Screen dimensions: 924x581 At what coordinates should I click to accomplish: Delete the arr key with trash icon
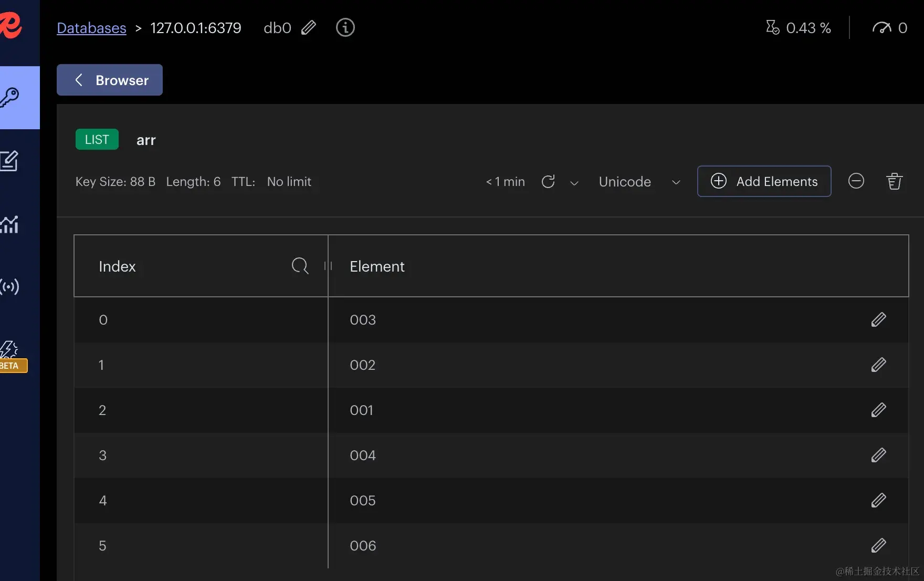[x=895, y=181]
